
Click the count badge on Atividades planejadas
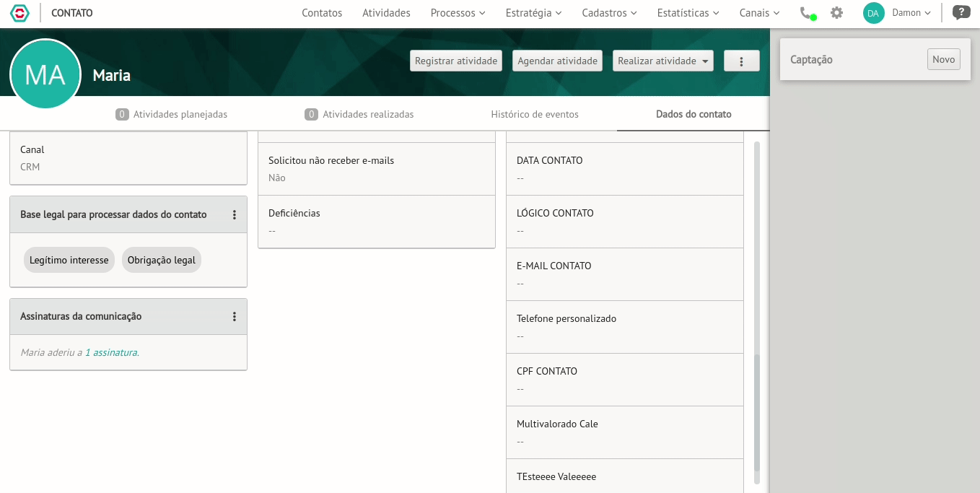click(122, 114)
